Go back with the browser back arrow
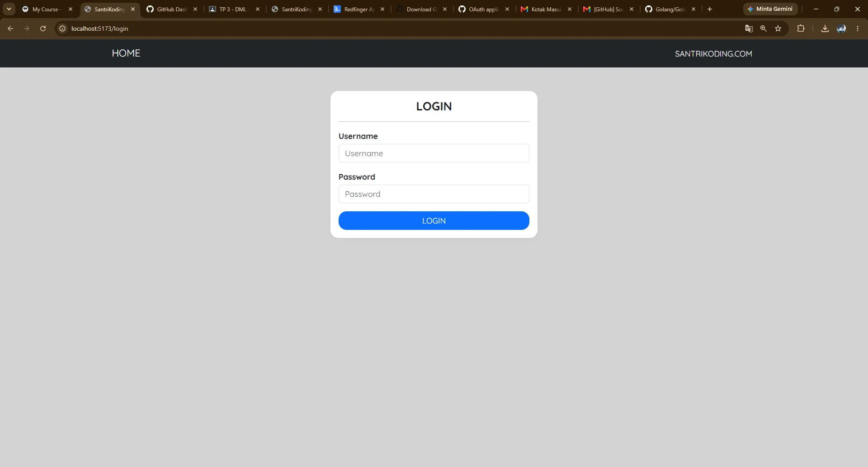The width and height of the screenshot is (868, 467). point(10,29)
